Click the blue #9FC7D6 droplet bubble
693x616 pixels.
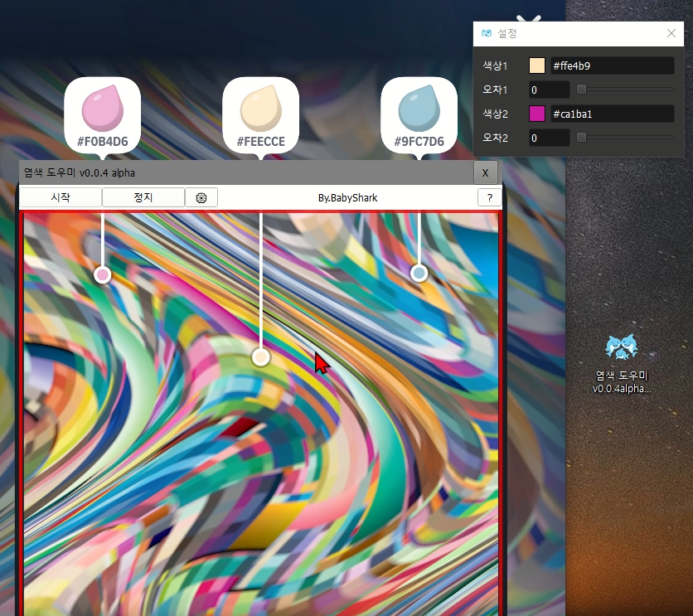pyautogui.click(x=419, y=116)
